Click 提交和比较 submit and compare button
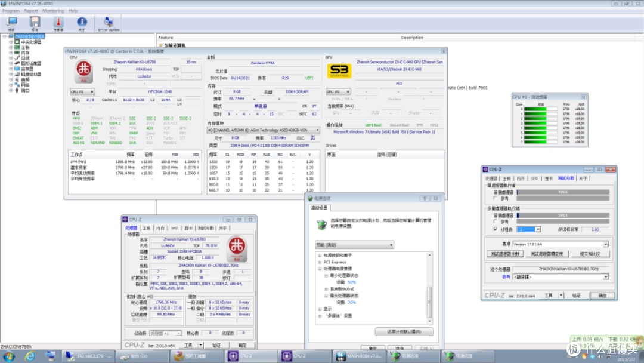 click(590, 254)
